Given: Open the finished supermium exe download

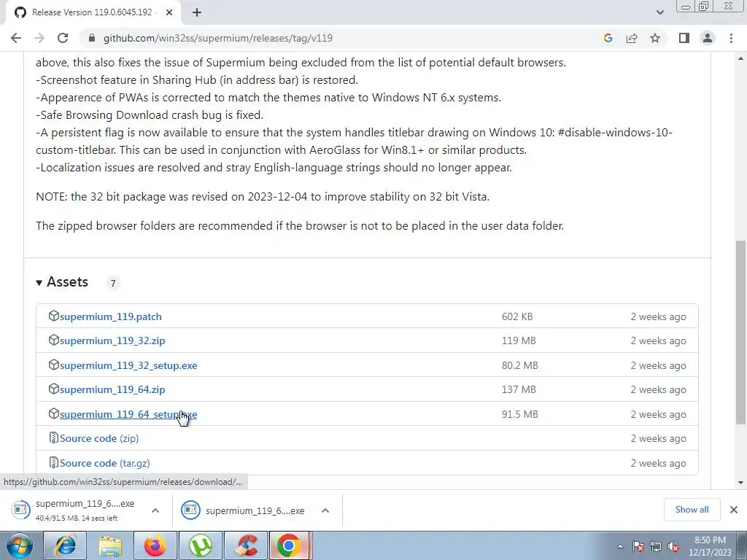Looking at the screenshot, I should point(244,510).
